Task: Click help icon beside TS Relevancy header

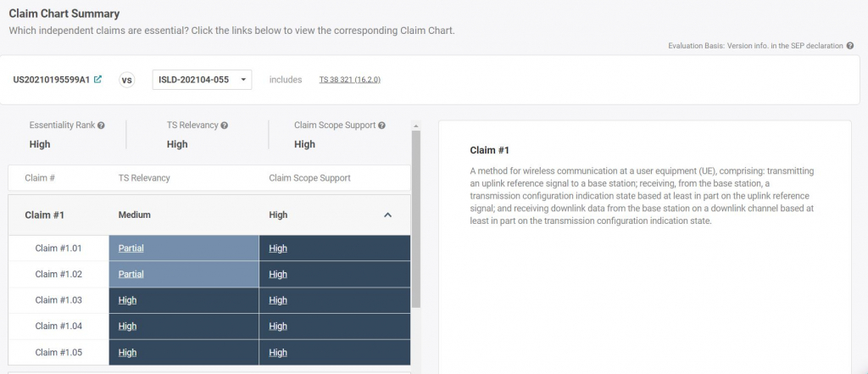Action: click(x=225, y=126)
